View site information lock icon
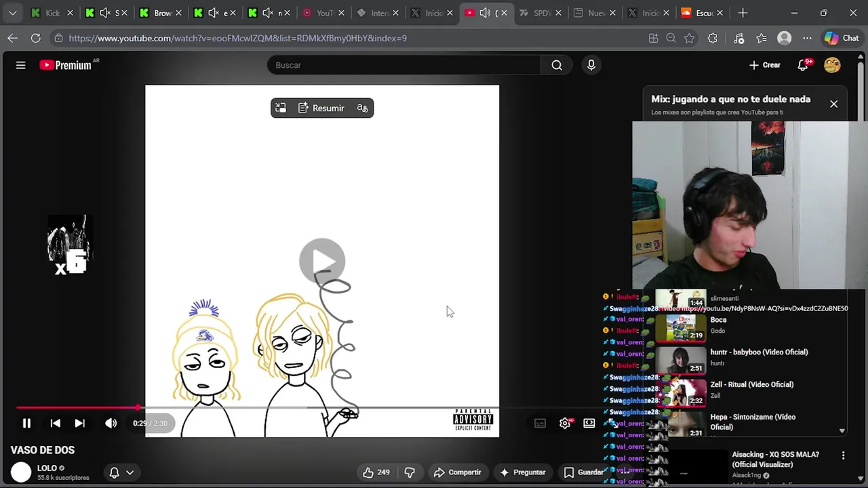Image resolution: width=868 pixels, height=488 pixels. coord(59,38)
